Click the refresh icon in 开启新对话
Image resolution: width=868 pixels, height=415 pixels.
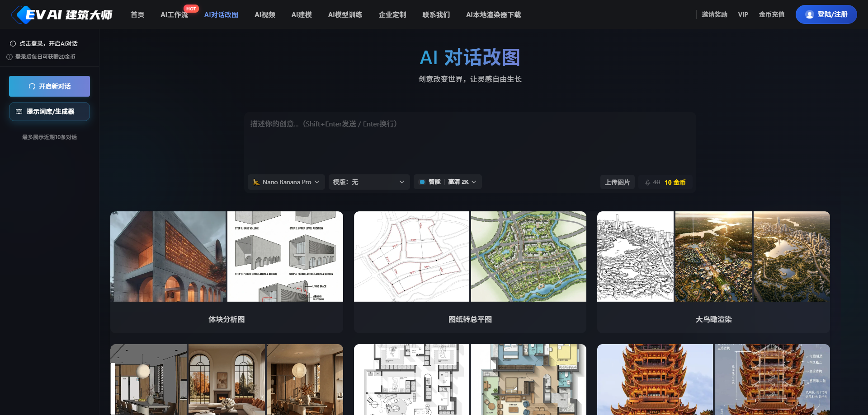pyautogui.click(x=32, y=86)
